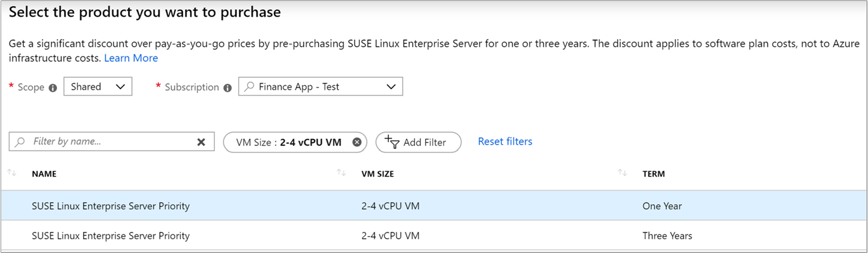Open the Scope dropdown

[98, 87]
